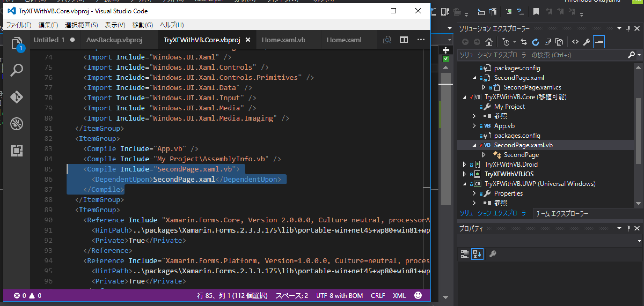Image resolution: width=644 pixels, height=306 pixels.
Task: Select Categorized view in Properties panel
Action: [464, 254]
